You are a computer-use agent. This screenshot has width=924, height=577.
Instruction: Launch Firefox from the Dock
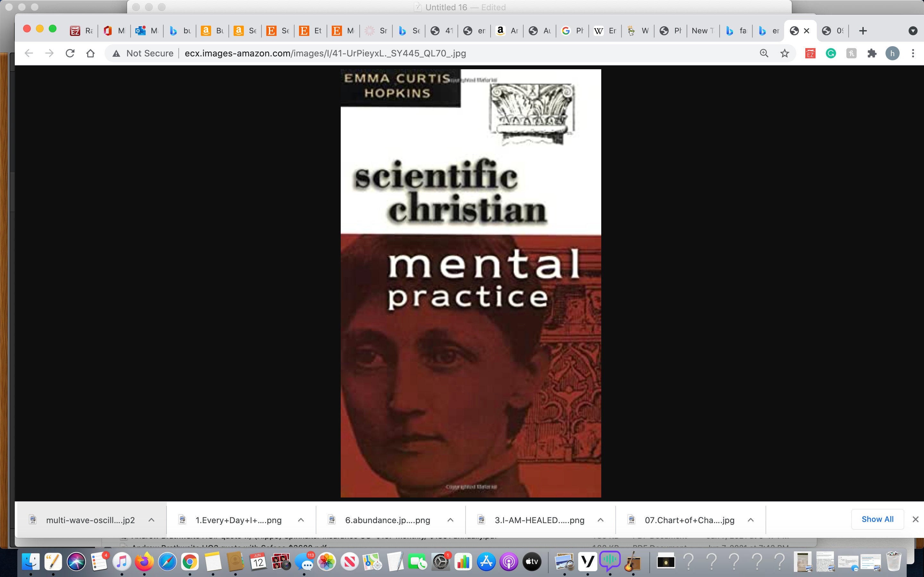[x=144, y=562]
